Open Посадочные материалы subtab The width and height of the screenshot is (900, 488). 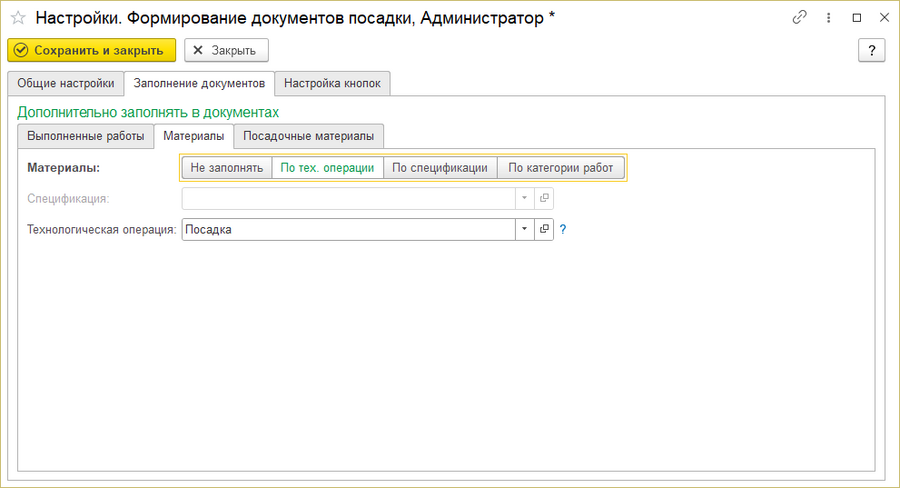point(308,136)
